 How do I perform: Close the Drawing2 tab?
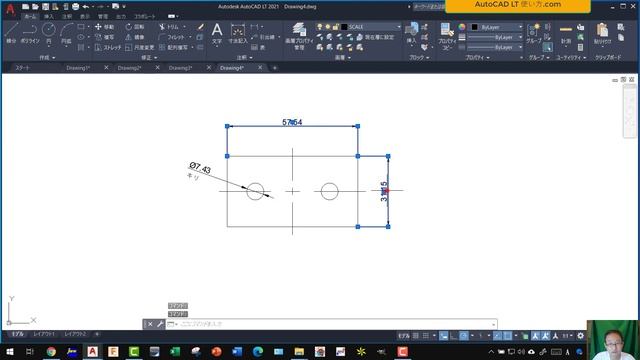tap(157, 67)
